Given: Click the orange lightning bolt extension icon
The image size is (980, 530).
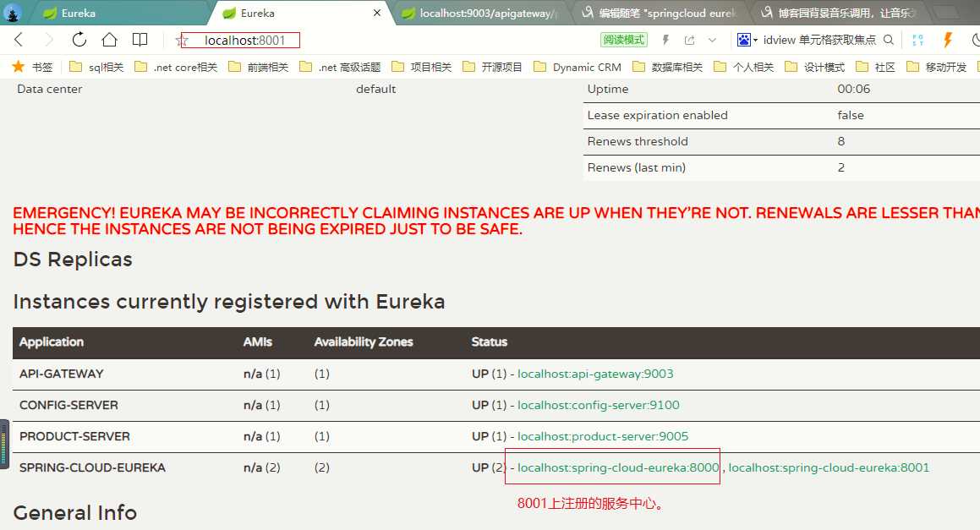Looking at the screenshot, I should click(x=948, y=40).
